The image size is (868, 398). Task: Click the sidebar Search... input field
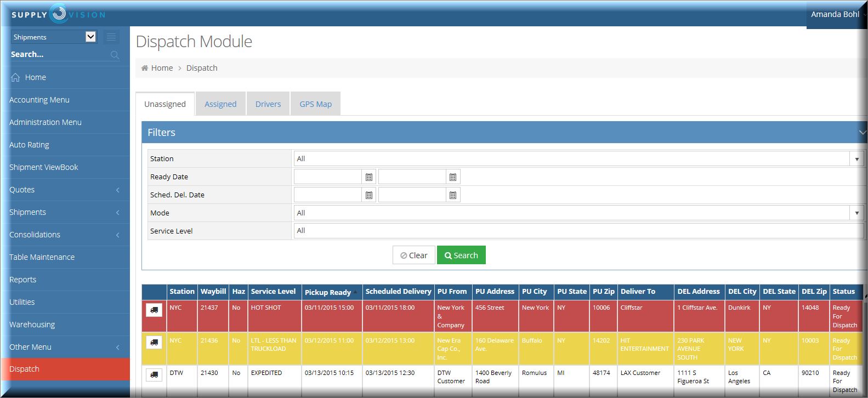click(59, 54)
